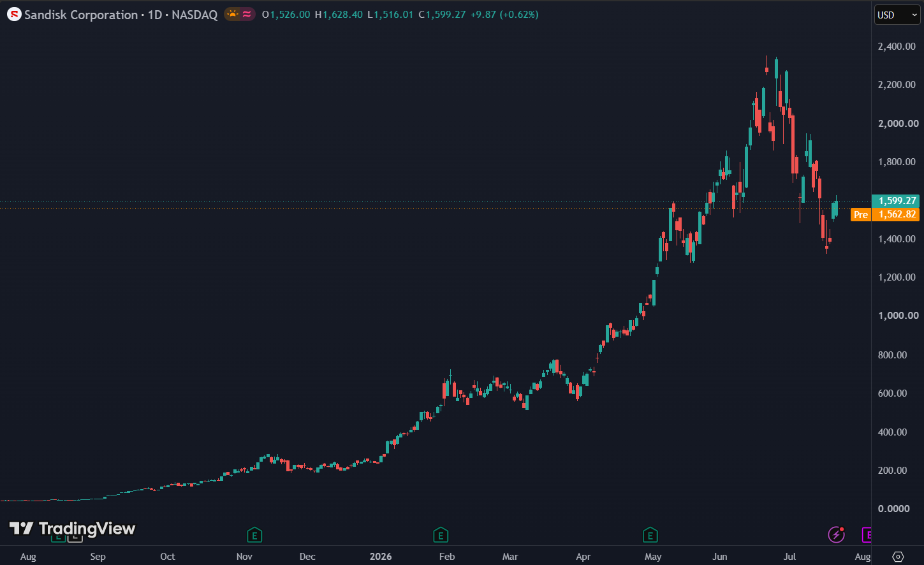Click the open value O1,526.00

tap(286, 15)
